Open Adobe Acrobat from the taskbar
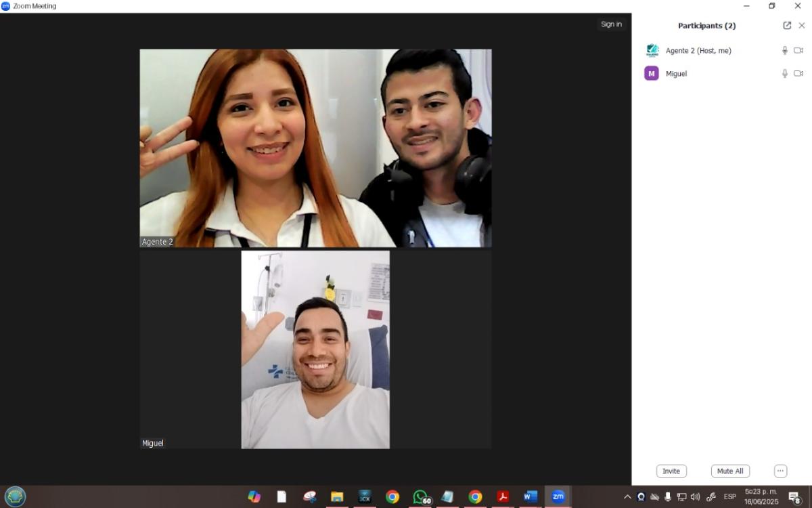The height and width of the screenshot is (508, 812). (503, 497)
